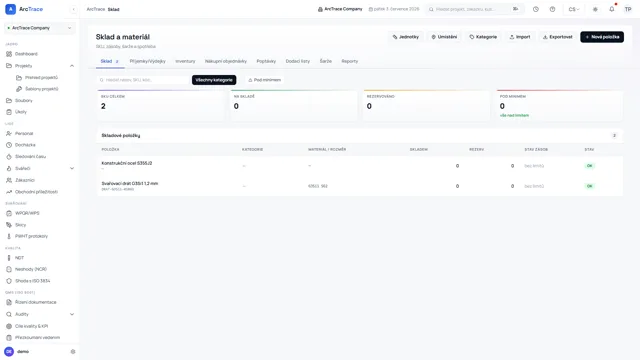Click Obchodní příležitosti trend icon
The width and height of the screenshot is (640, 360).
point(9,192)
